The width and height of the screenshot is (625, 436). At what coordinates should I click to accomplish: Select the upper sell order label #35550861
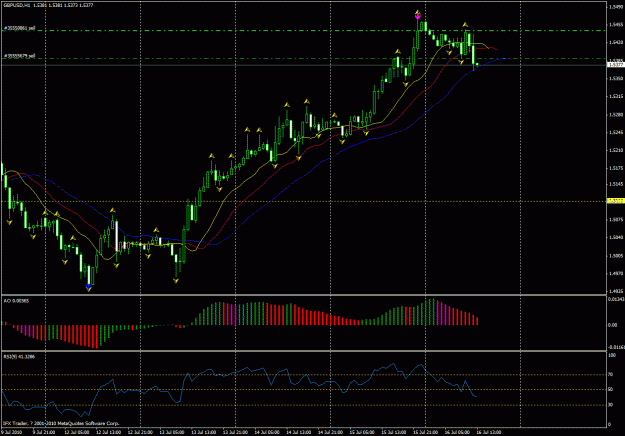[20, 28]
